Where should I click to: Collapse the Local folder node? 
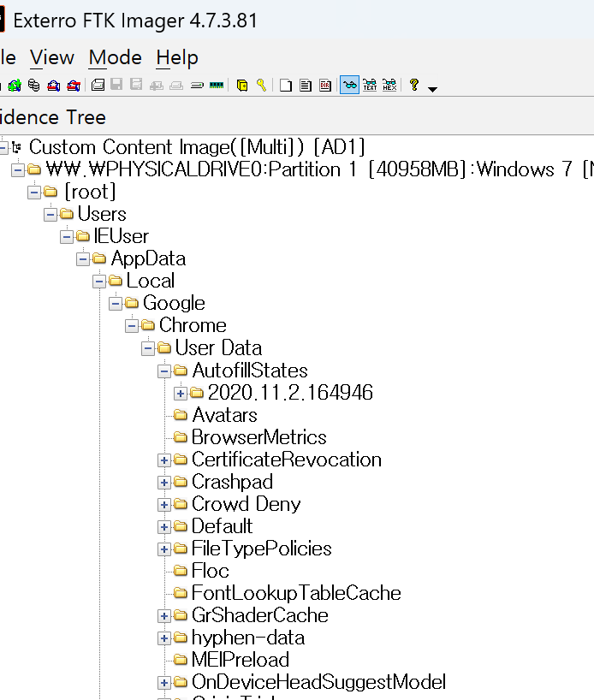click(99, 282)
